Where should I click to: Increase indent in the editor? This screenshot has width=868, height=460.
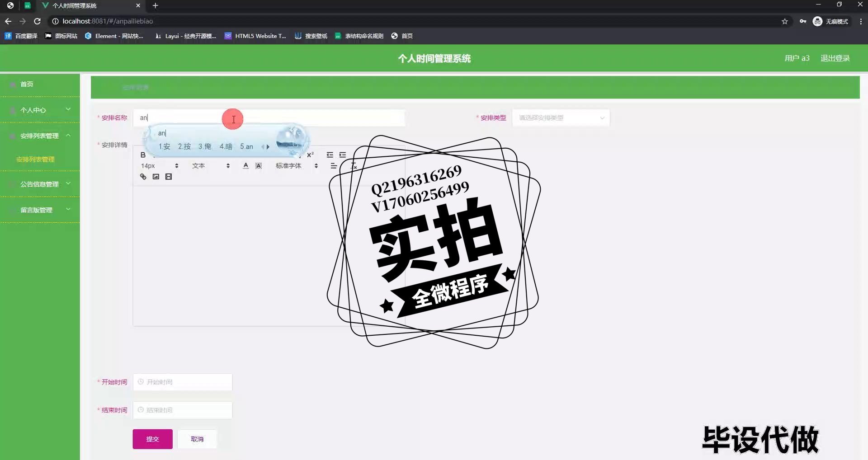click(x=343, y=155)
